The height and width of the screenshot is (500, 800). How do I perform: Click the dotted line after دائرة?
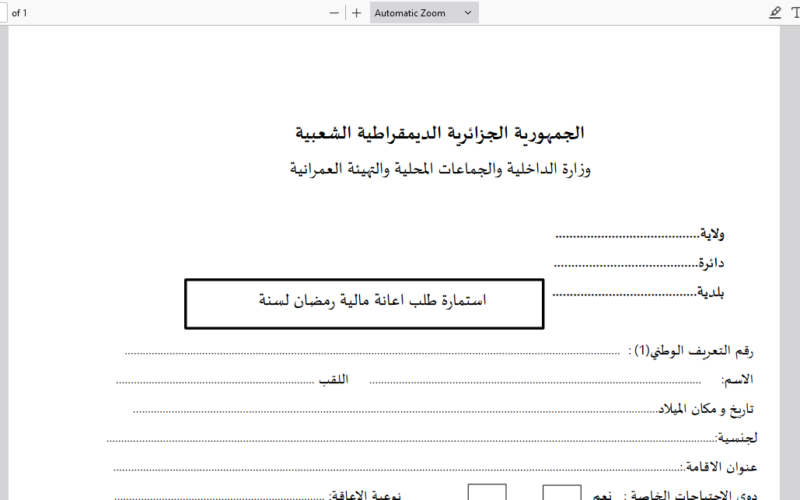[x=625, y=266]
